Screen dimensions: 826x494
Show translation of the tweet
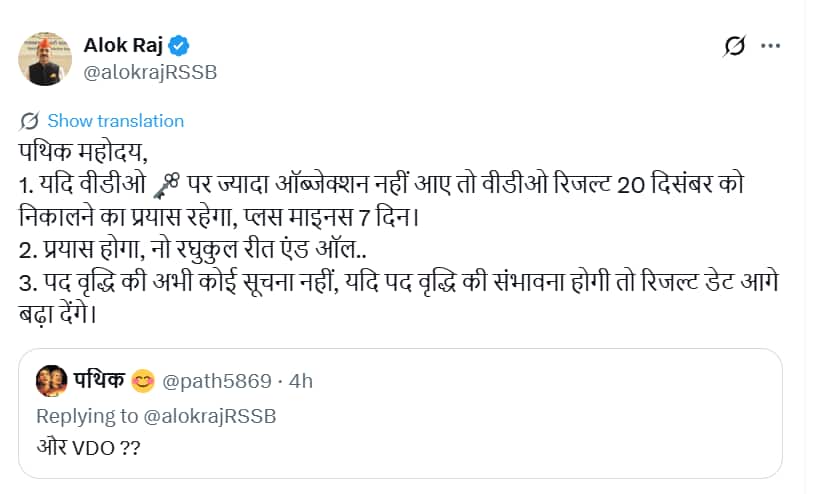(x=116, y=121)
